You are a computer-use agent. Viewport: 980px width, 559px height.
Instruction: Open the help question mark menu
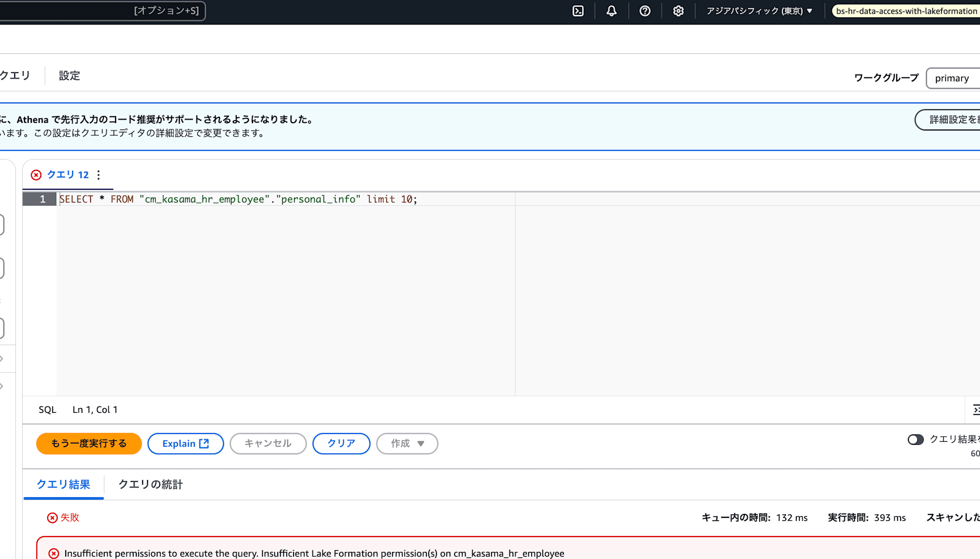tap(645, 11)
